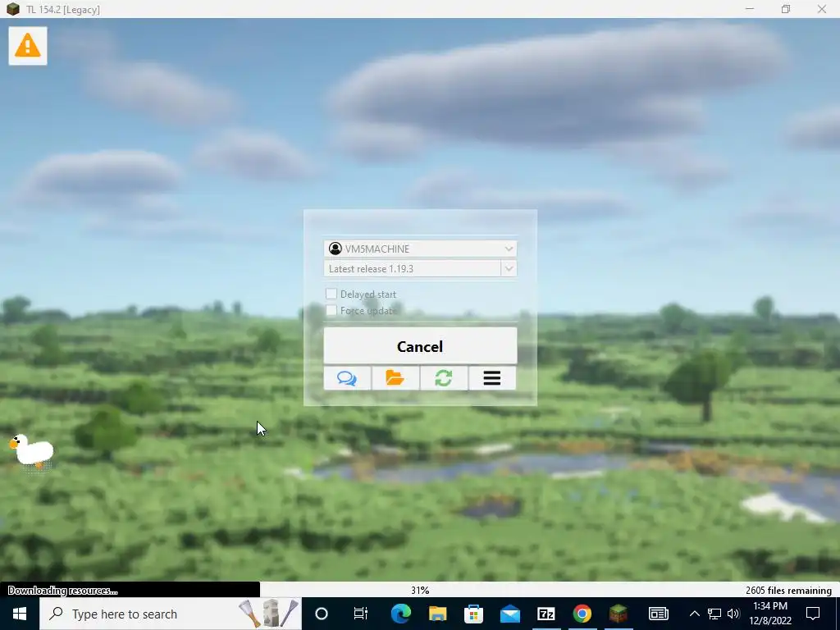Click the Downloading resources status text

(x=62, y=591)
